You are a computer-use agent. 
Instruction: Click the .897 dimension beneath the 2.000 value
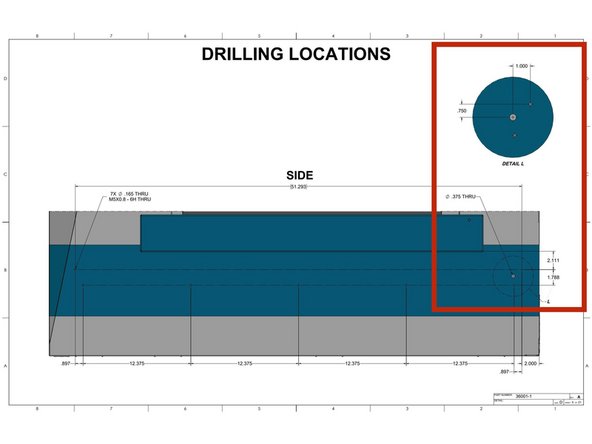pos(504,372)
